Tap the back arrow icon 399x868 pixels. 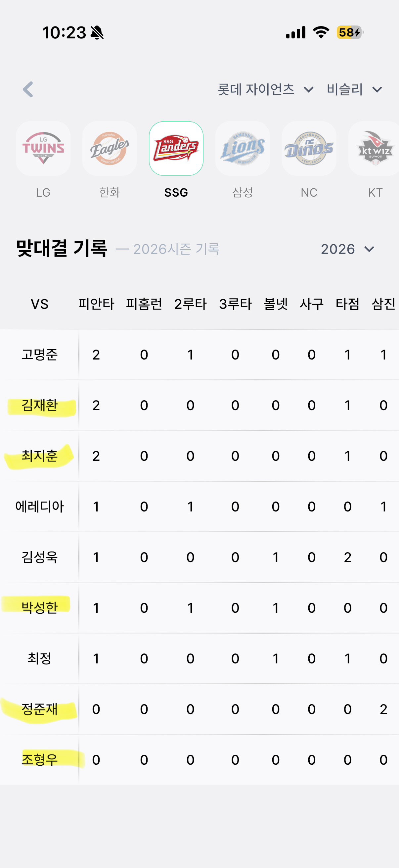[x=28, y=89]
